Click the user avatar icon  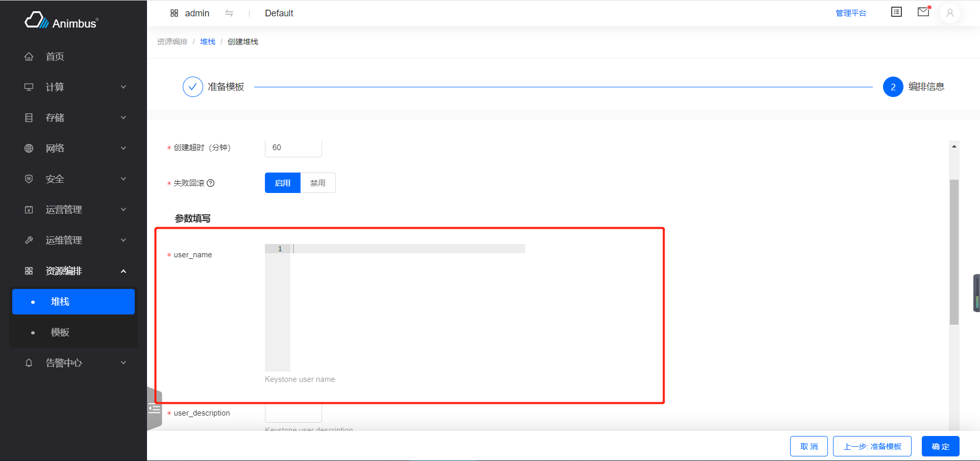pos(949,13)
